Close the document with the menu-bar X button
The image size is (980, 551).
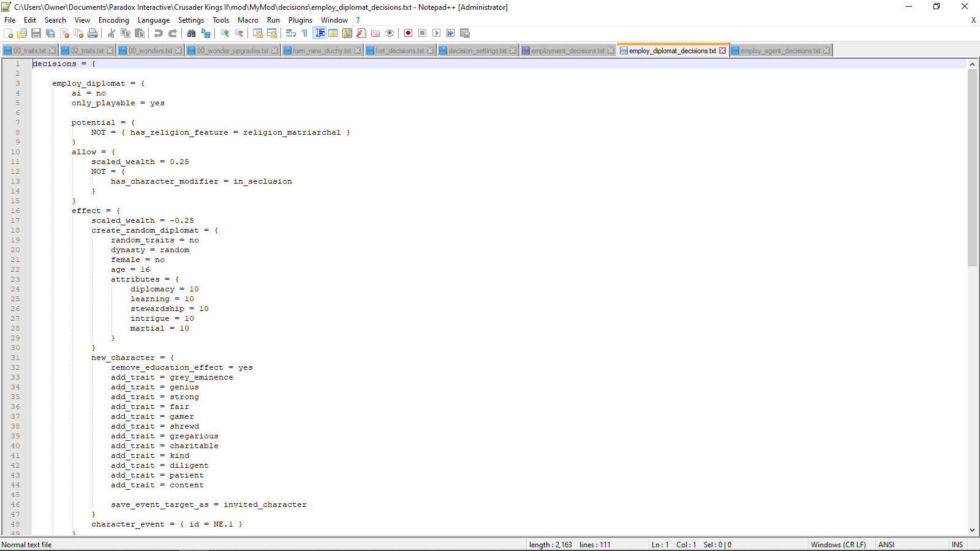[x=973, y=20]
